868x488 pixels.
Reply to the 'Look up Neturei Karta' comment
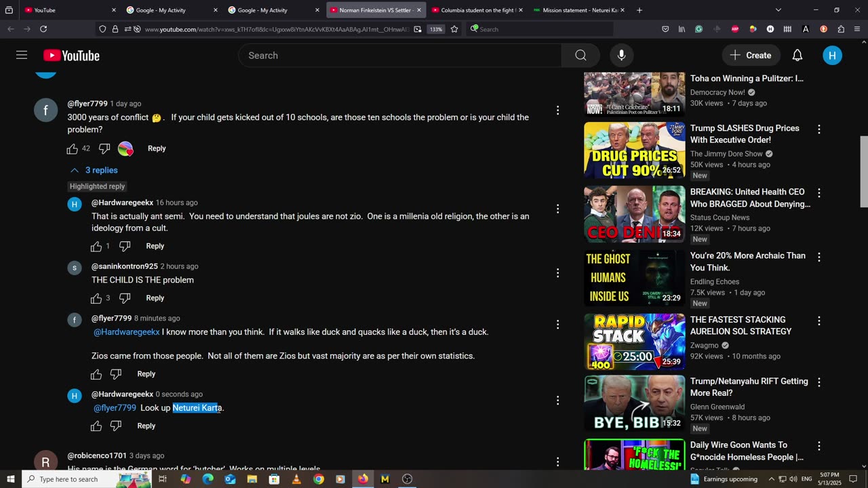tap(146, 426)
